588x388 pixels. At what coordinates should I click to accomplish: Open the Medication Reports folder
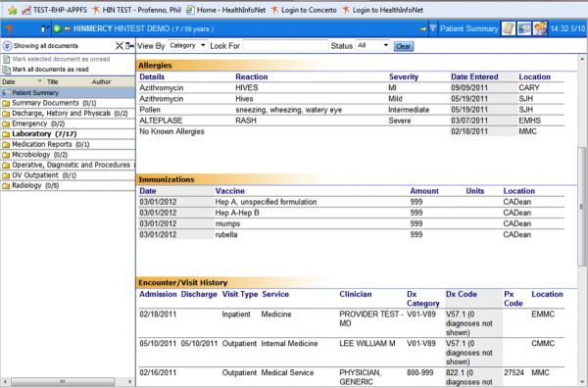(x=68, y=144)
